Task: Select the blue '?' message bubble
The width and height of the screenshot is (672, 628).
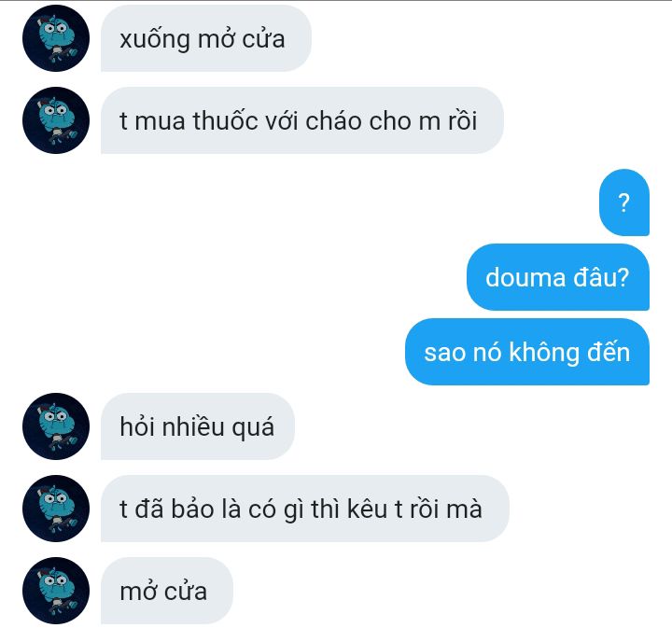Action: coord(624,202)
